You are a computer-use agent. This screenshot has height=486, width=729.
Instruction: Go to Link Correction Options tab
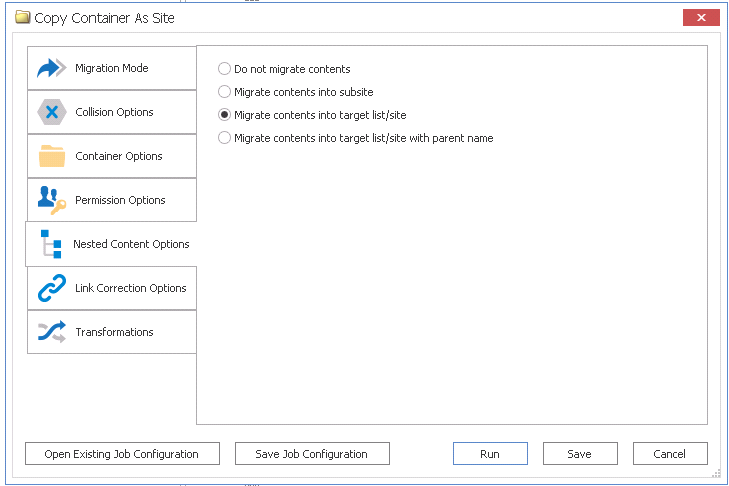(x=130, y=288)
